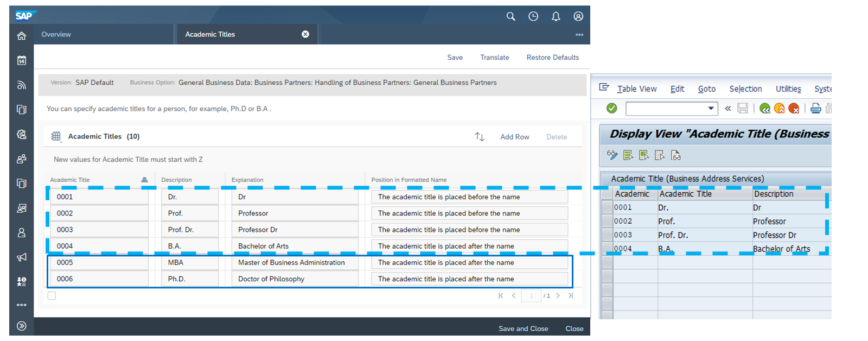Screen dimensions: 868x341
Task: Click Add Row button
Action: point(515,137)
